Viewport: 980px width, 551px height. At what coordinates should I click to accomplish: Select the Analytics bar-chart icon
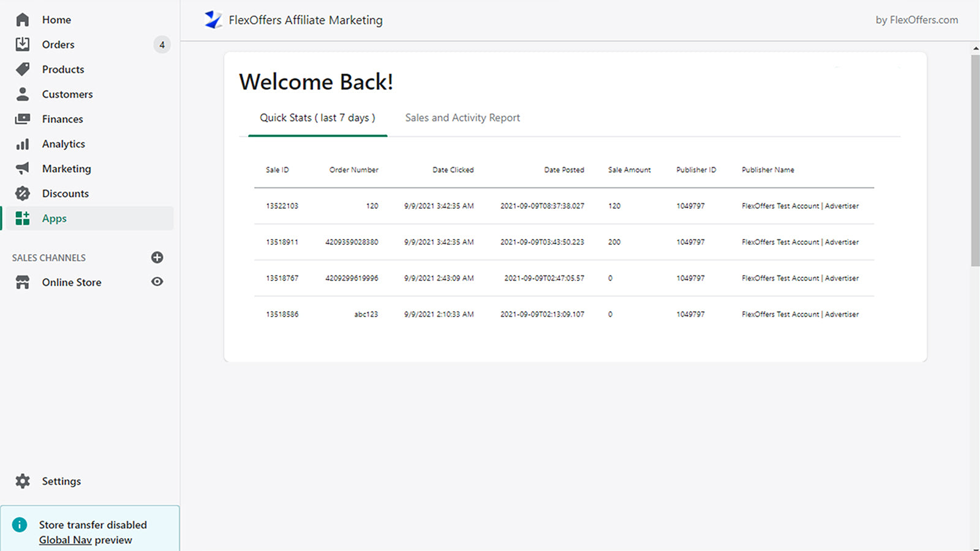(22, 144)
